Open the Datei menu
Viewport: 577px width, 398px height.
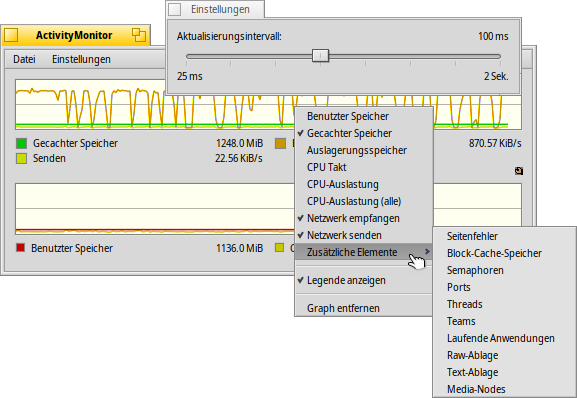point(24,59)
